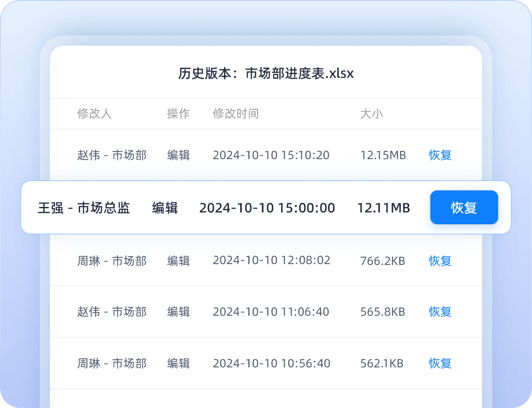Click the 修改人 column header

pyautogui.click(x=94, y=114)
